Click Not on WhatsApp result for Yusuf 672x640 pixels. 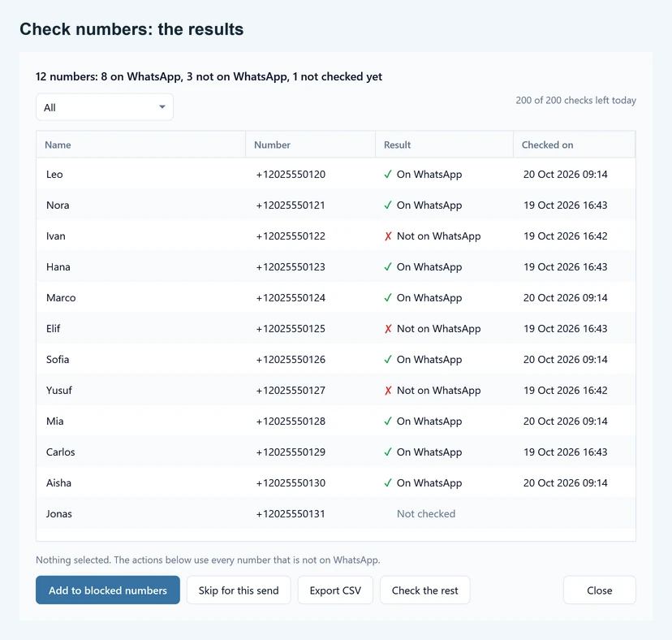[439, 391]
